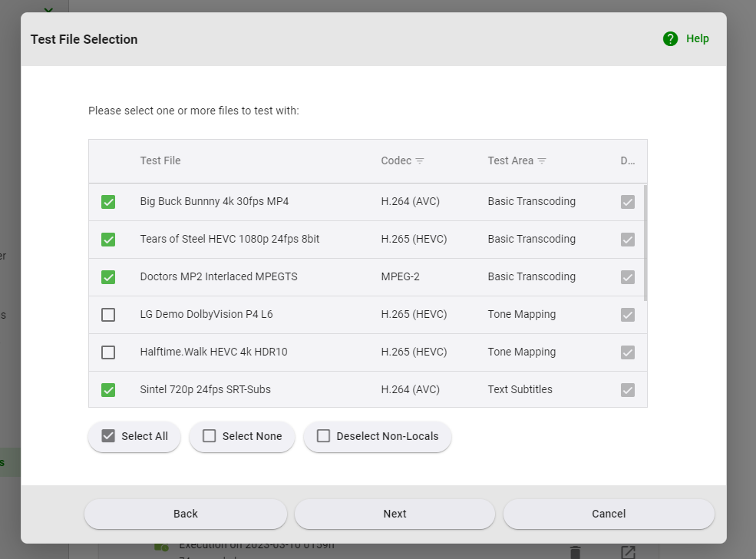Check Halftime.Walk HEVC 4k HDR10
This screenshot has height=559, width=756.
click(x=108, y=352)
